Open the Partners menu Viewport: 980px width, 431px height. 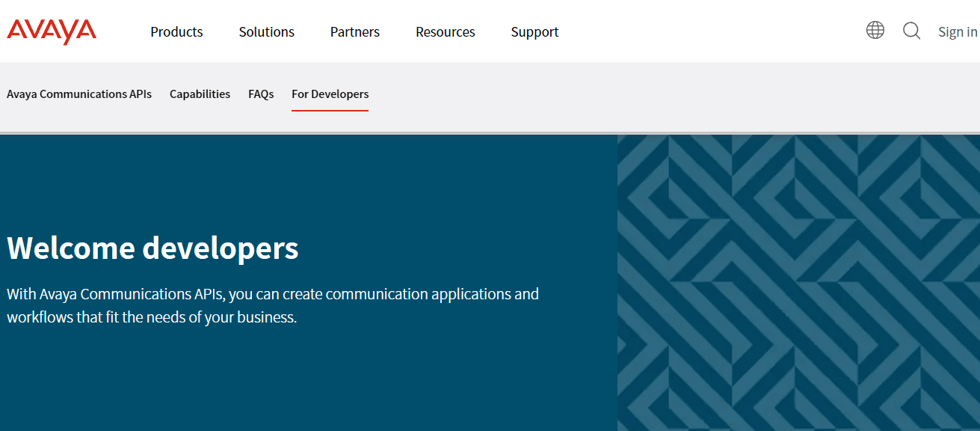point(354,31)
